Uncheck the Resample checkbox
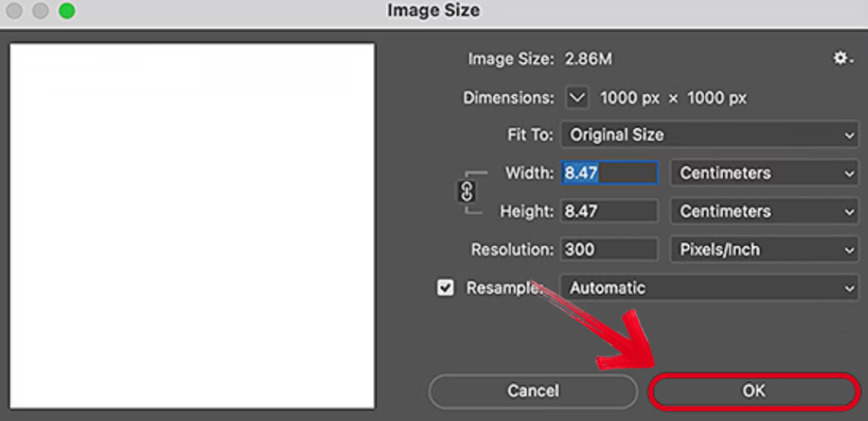The height and width of the screenshot is (421, 868). click(445, 288)
